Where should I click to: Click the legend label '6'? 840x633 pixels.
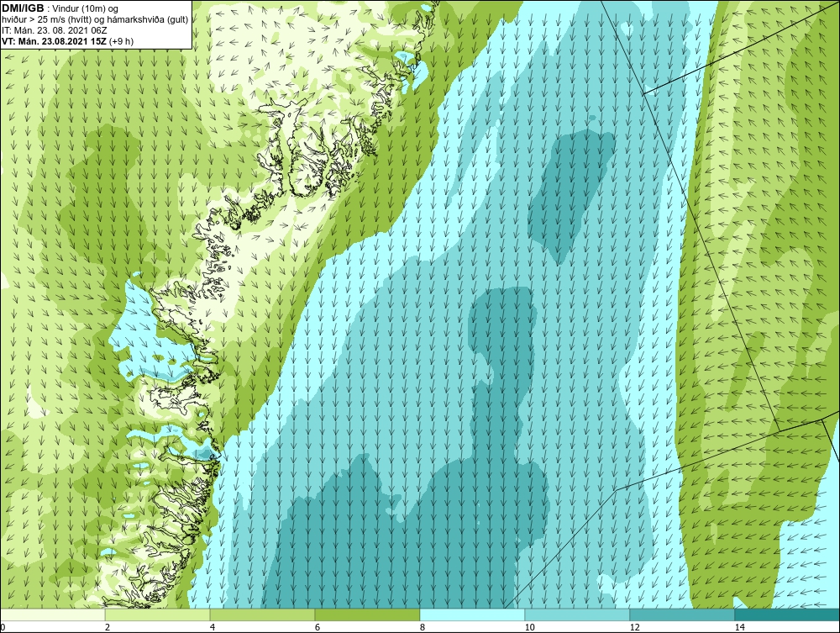tap(318, 627)
